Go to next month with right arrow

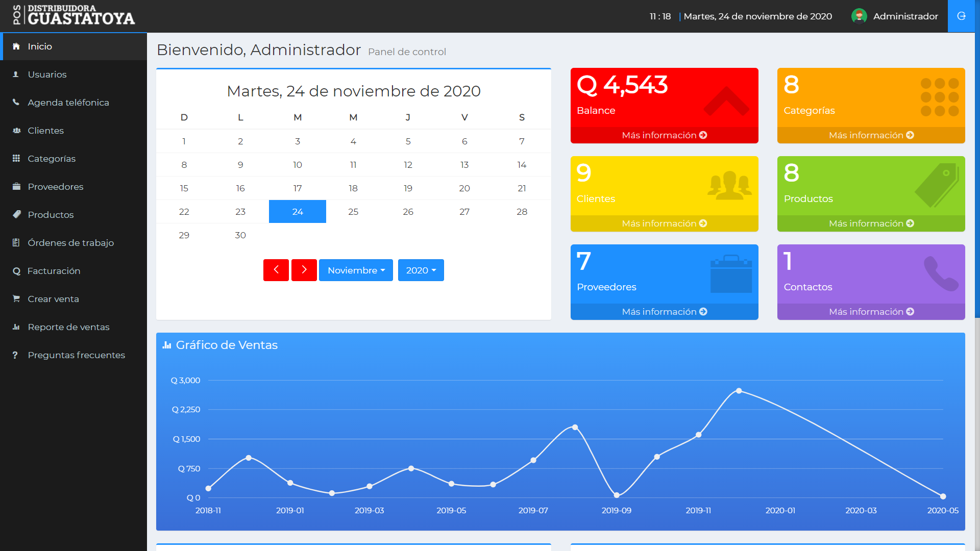coord(304,270)
